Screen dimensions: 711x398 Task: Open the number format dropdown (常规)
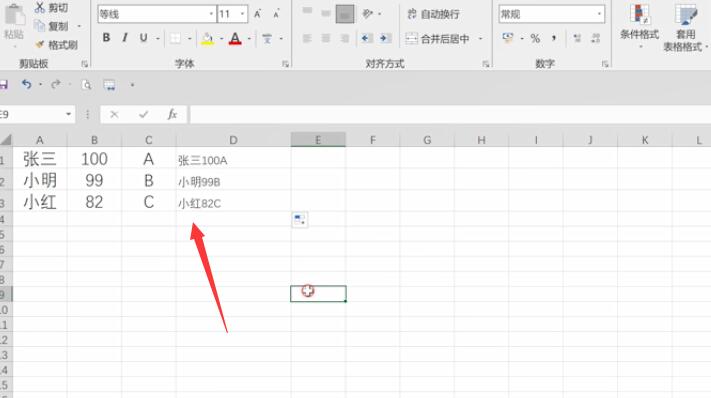(599, 14)
